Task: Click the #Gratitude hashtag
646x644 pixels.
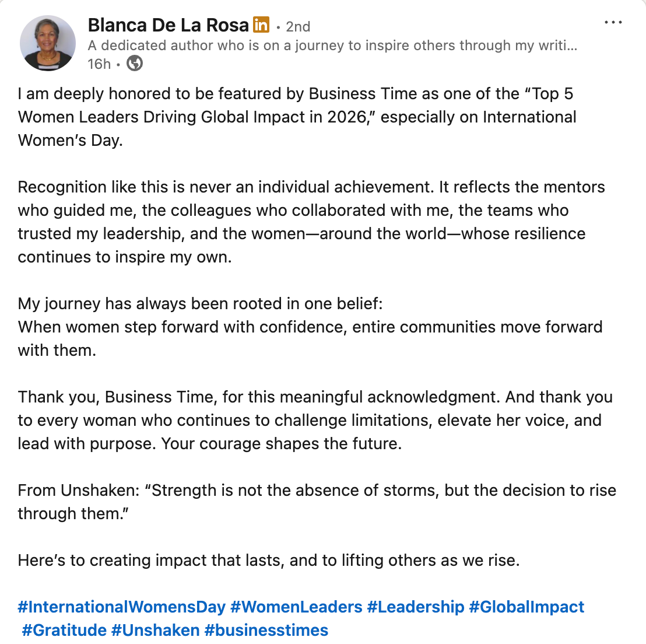Action: [64, 630]
